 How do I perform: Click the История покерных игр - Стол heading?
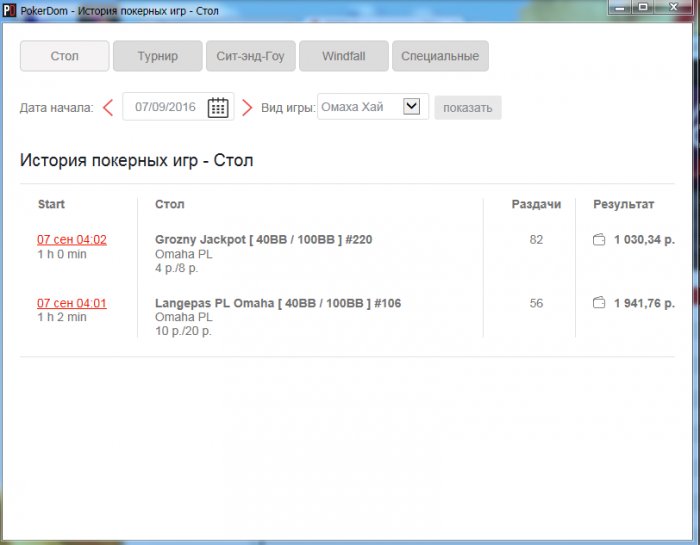(x=137, y=160)
